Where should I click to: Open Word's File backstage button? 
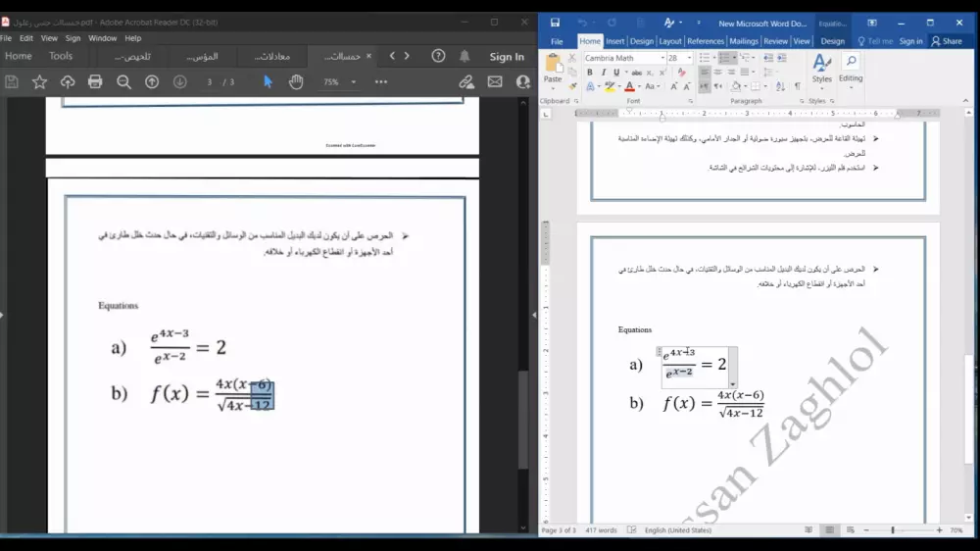pos(557,41)
